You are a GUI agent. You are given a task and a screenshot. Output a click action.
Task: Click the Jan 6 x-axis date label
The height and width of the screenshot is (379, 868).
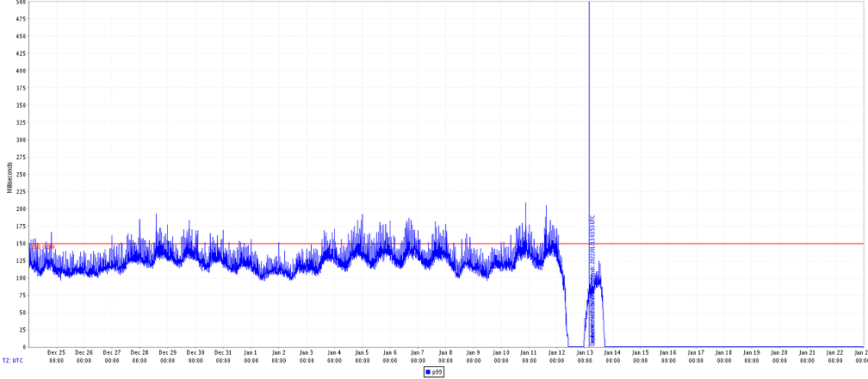pyautogui.click(x=390, y=352)
